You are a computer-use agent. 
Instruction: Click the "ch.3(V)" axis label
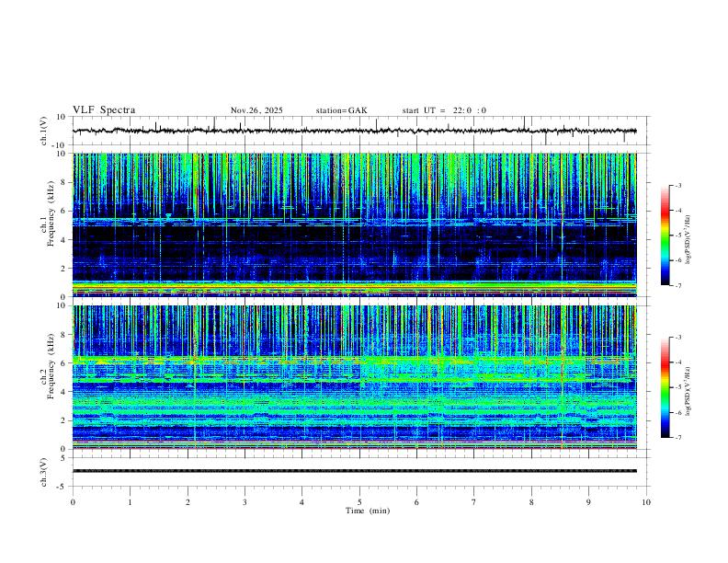coord(44,473)
